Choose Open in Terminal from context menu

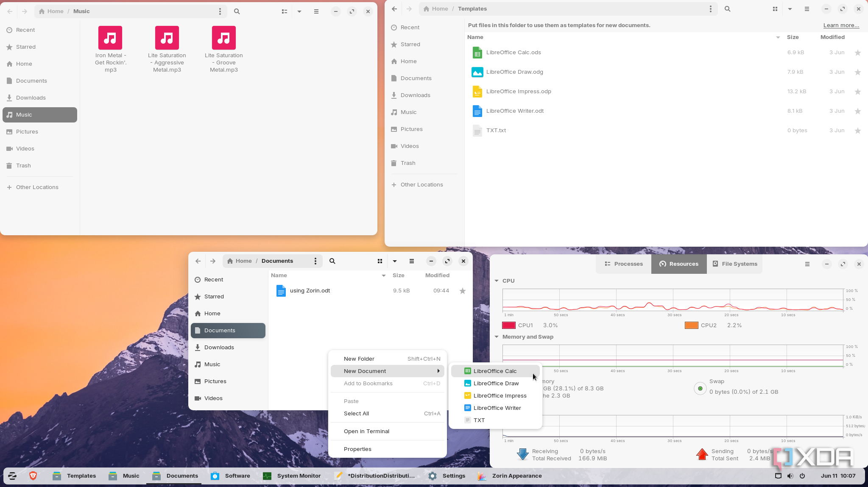(x=388, y=431)
